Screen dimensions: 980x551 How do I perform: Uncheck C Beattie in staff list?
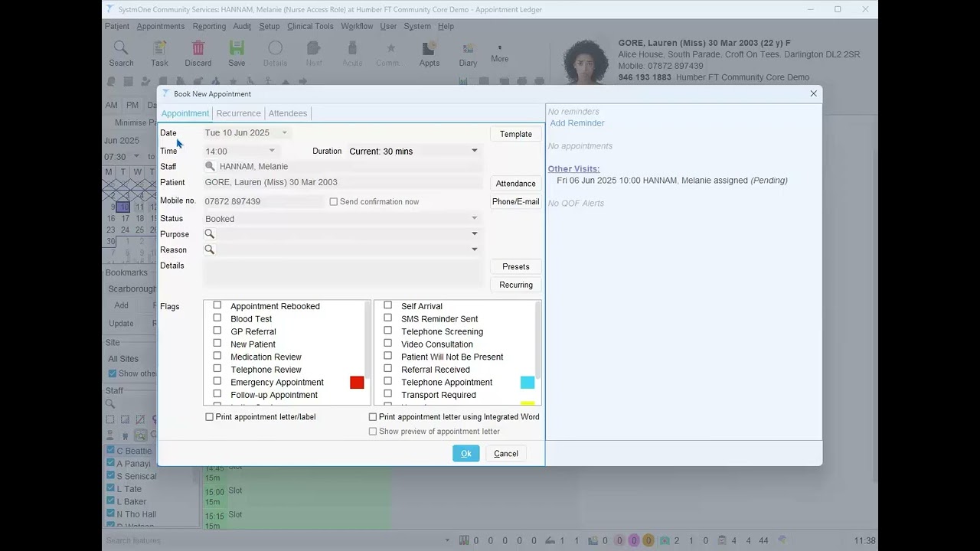click(x=111, y=450)
